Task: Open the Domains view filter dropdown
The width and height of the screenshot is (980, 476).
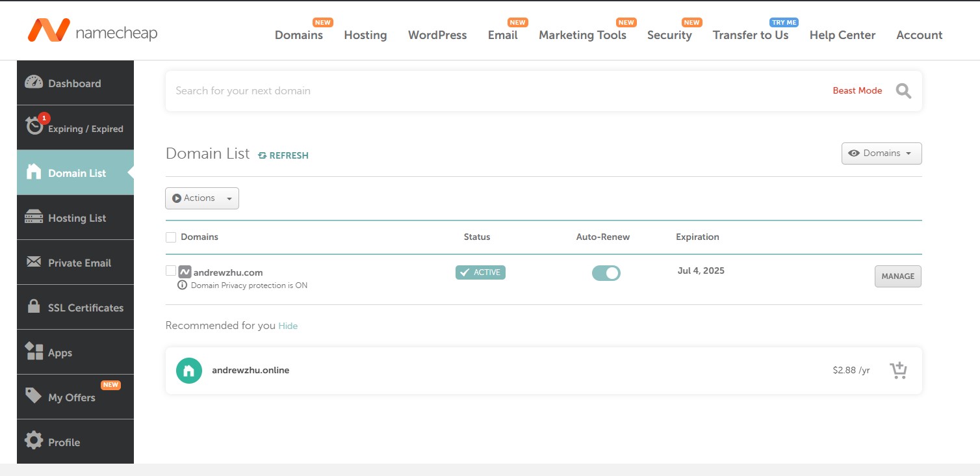Action: click(881, 153)
